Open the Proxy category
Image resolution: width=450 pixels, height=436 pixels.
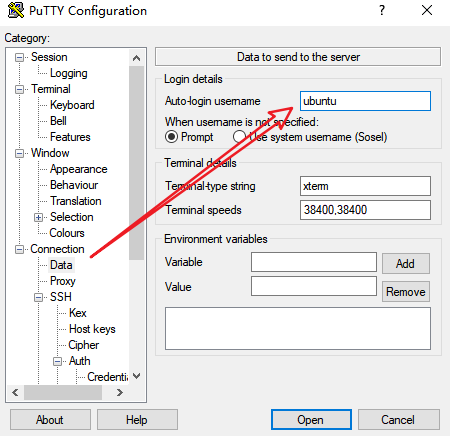coord(63,281)
